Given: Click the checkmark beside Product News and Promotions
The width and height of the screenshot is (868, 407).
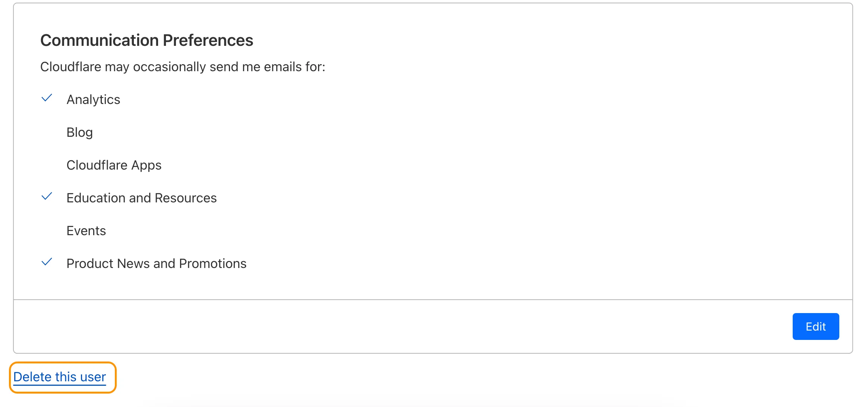Looking at the screenshot, I should pos(47,262).
